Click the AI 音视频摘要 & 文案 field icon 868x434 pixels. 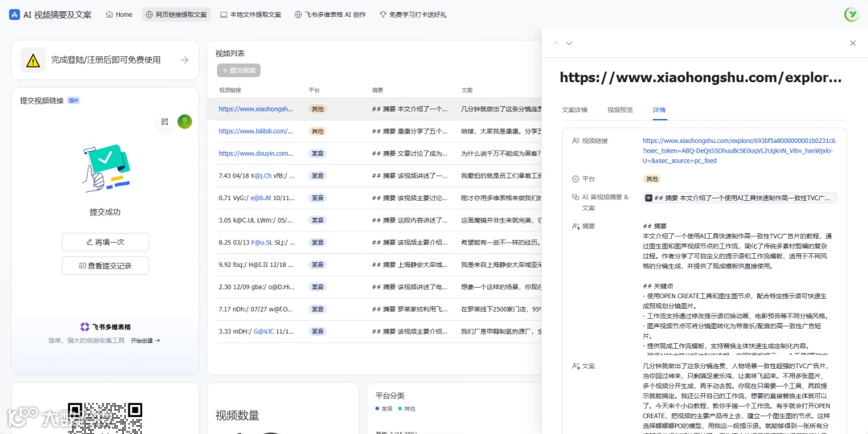click(x=575, y=197)
